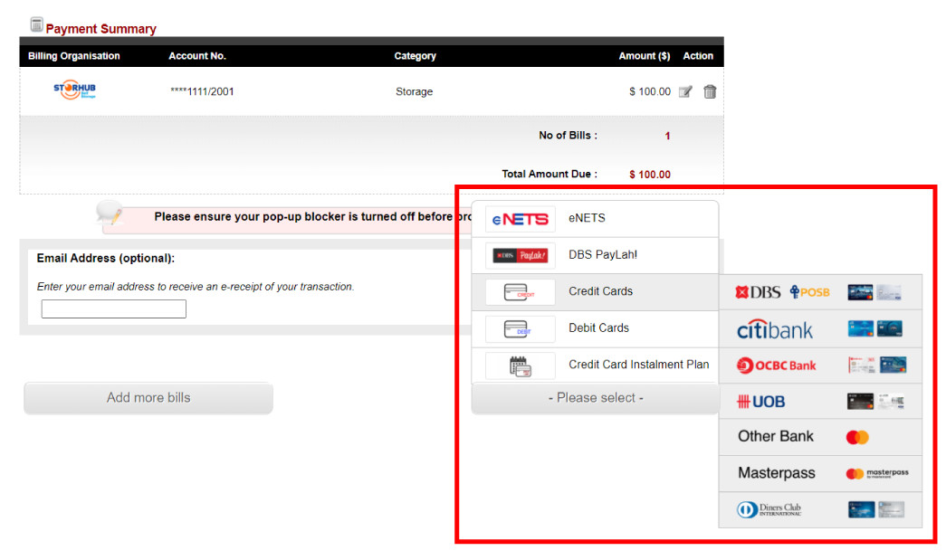This screenshot has height=560, width=946.
Task: Click the Amount ($) column header
Action: 645,56
